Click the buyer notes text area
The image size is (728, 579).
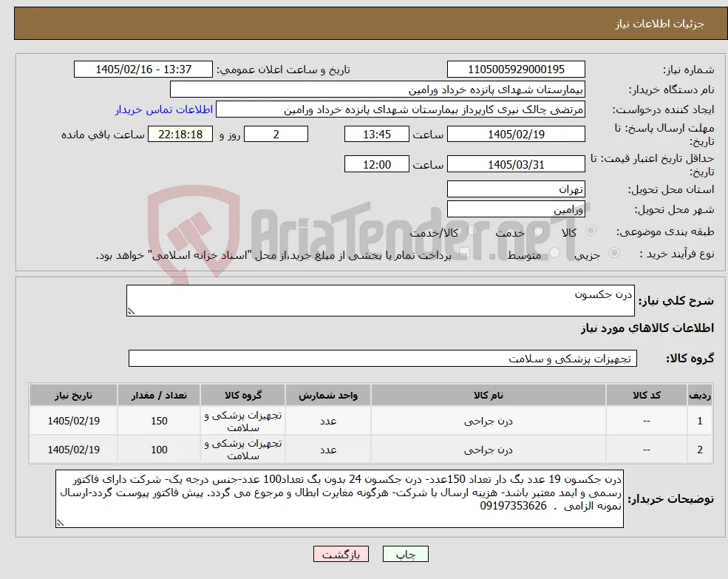[x=339, y=498]
